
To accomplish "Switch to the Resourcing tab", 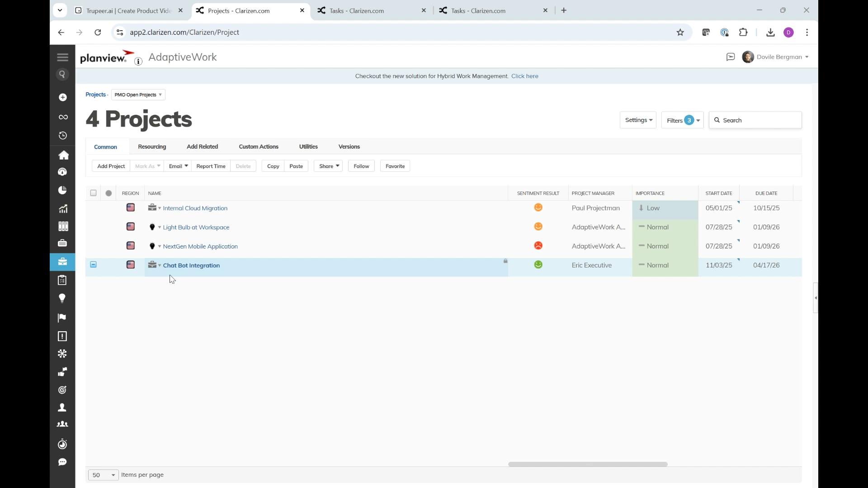I will 152,146.
